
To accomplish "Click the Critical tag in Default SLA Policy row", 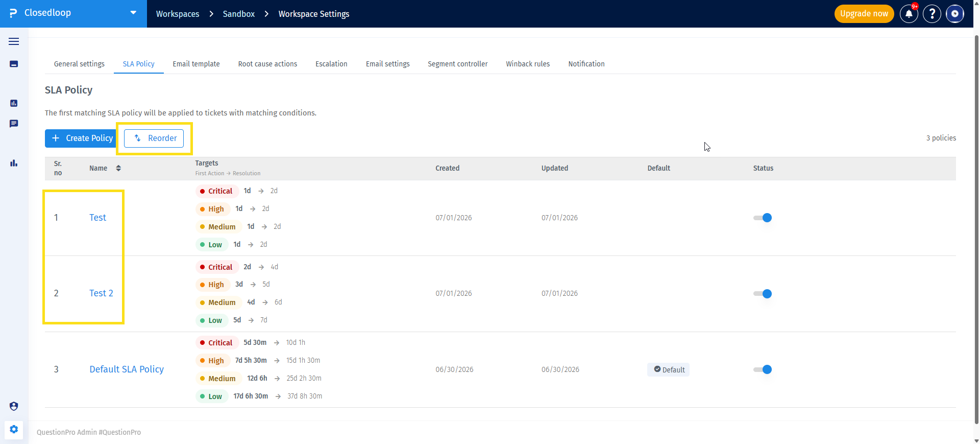I will (217, 343).
